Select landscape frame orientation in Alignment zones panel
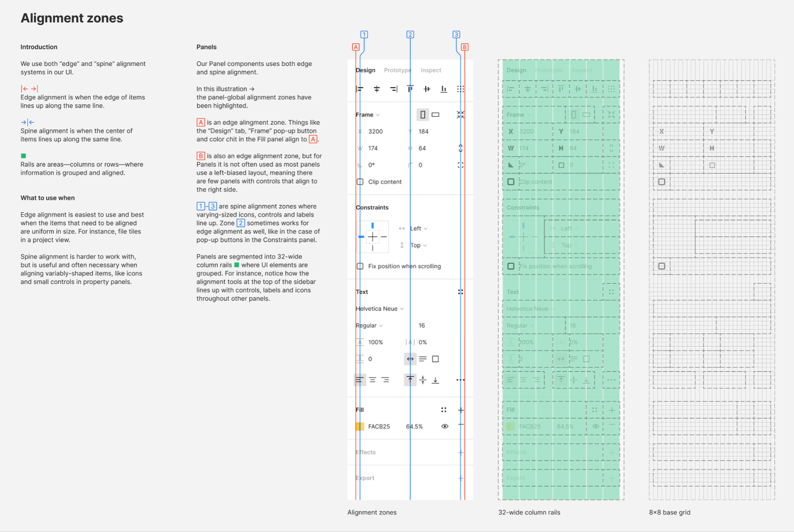 click(x=436, y=115)
